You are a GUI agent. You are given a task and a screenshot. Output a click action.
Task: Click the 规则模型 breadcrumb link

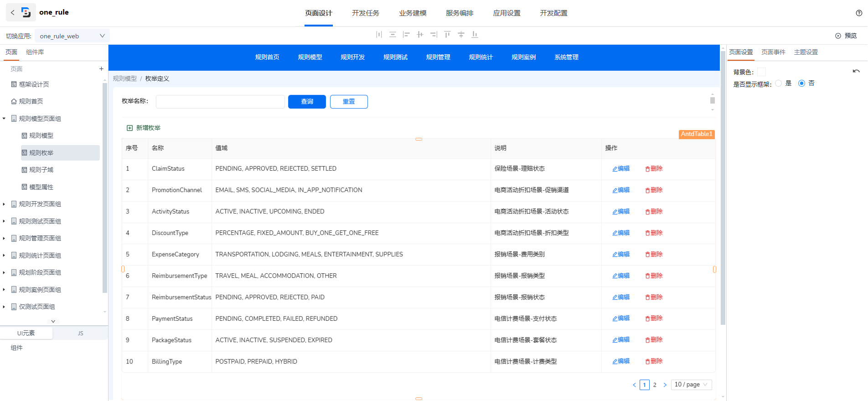[x=125, y=79]
